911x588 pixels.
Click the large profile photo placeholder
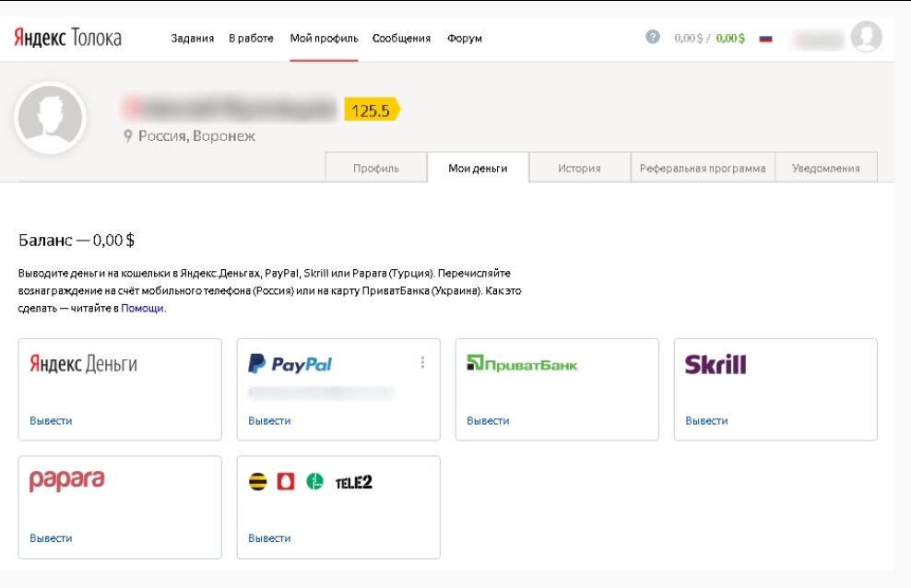pos(50,118)
